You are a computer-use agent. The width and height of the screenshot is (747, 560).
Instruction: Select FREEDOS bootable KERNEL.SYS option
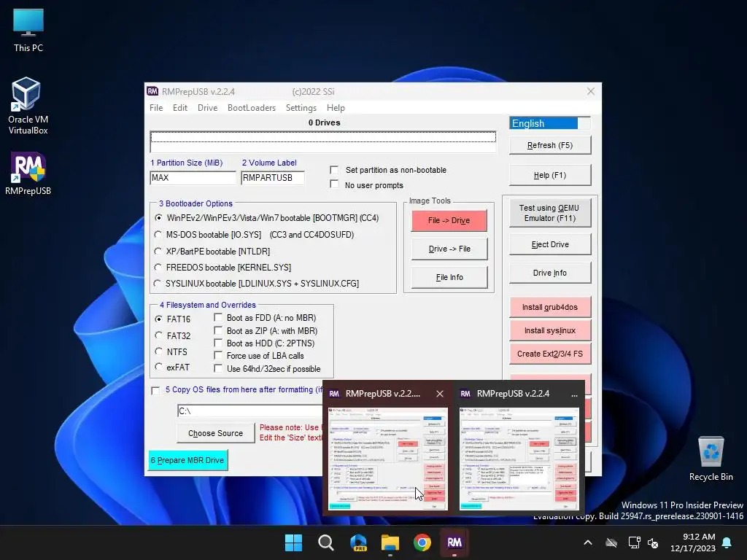coord(158,268)
